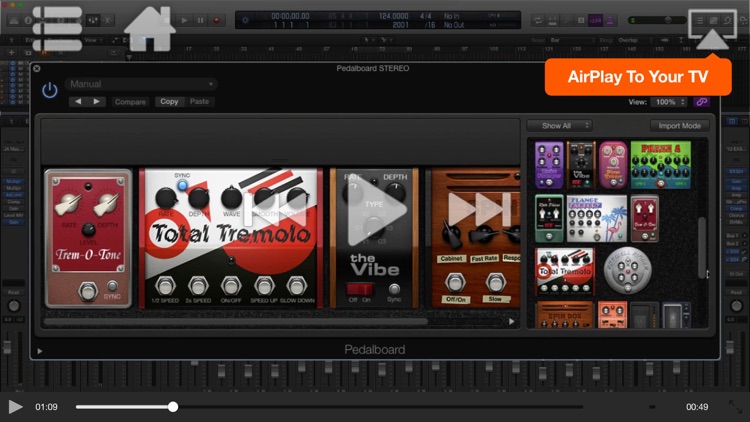Toggle the Spin Box Slow footswitch
Screen dimensions: 750x422
496,283
